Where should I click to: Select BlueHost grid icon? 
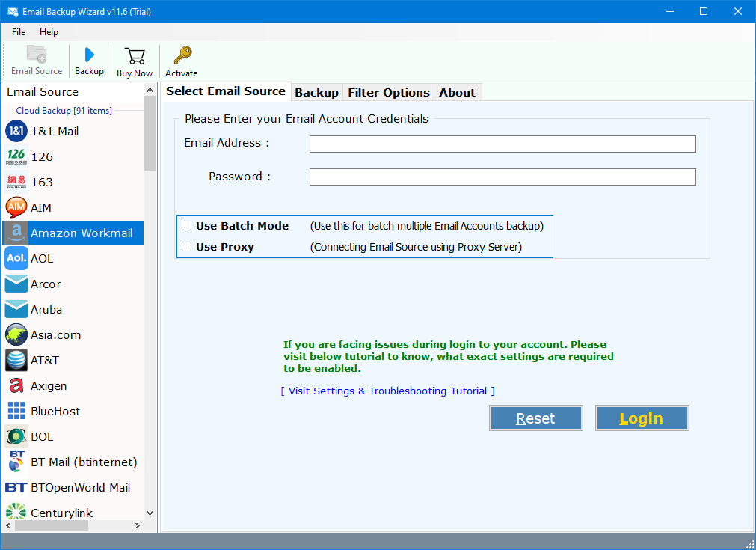(x=16, y=412)
